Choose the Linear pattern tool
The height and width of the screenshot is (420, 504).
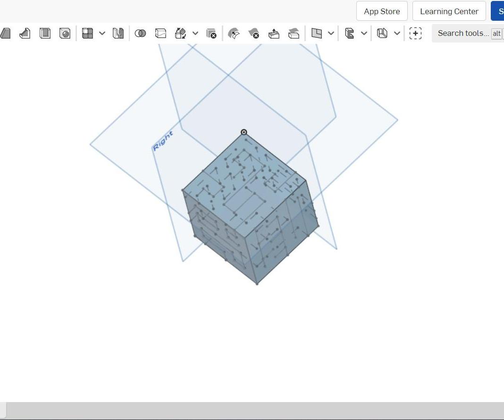coord(87,33)
